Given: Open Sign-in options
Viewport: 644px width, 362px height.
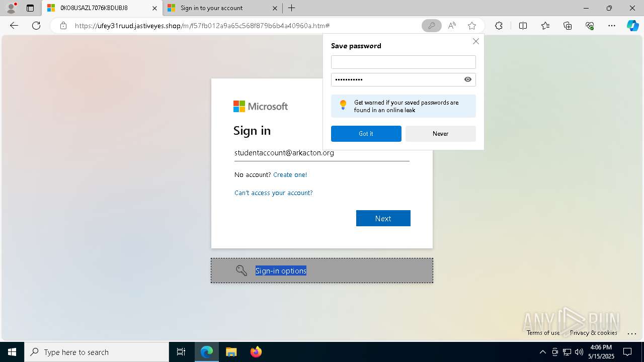Looking at the screenshot, I should tap(322, 270).
